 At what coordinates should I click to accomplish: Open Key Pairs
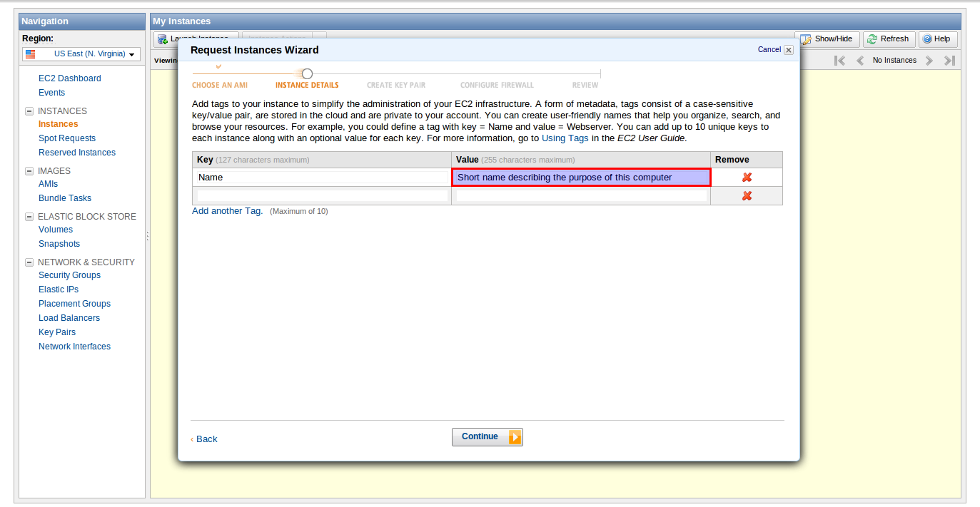57,332
